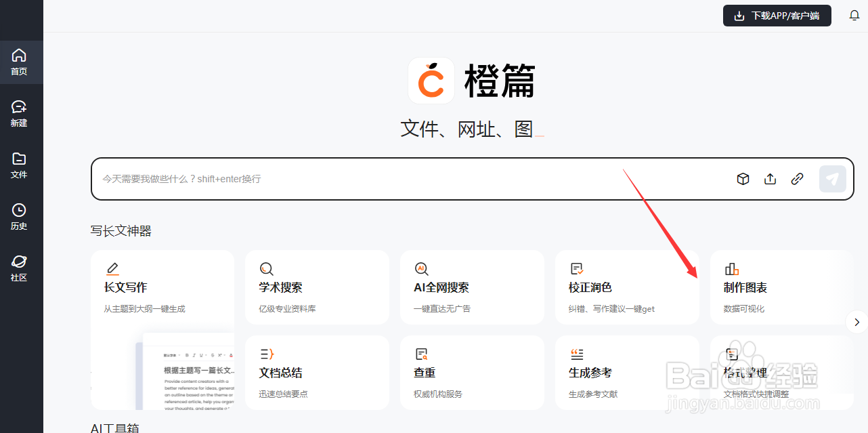Expand tool cards with the right chevron
This screenshot has width=868, height=433.
pyautogui.click(x=856, y=322)
